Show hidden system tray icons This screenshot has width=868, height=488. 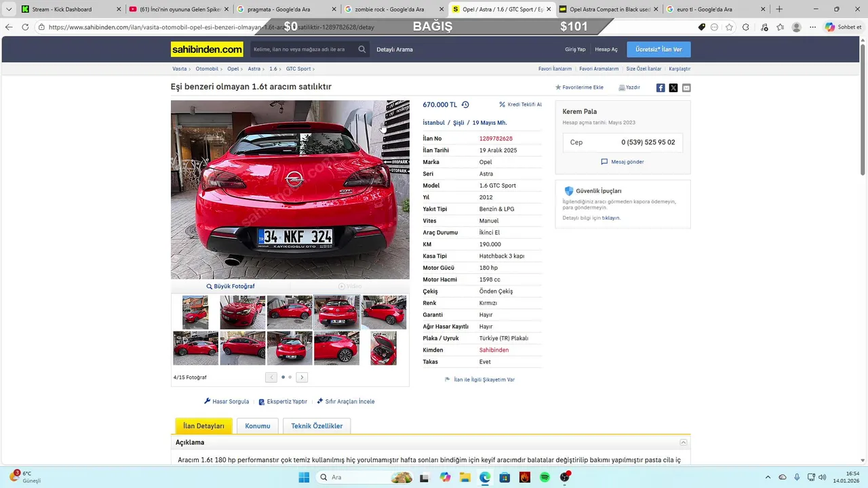pos(768,477)
